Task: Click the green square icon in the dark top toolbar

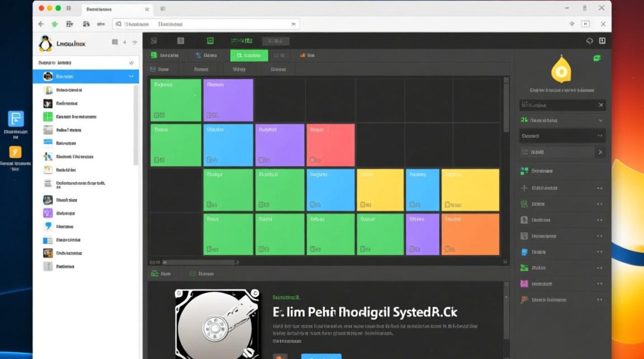Action: 210,41
